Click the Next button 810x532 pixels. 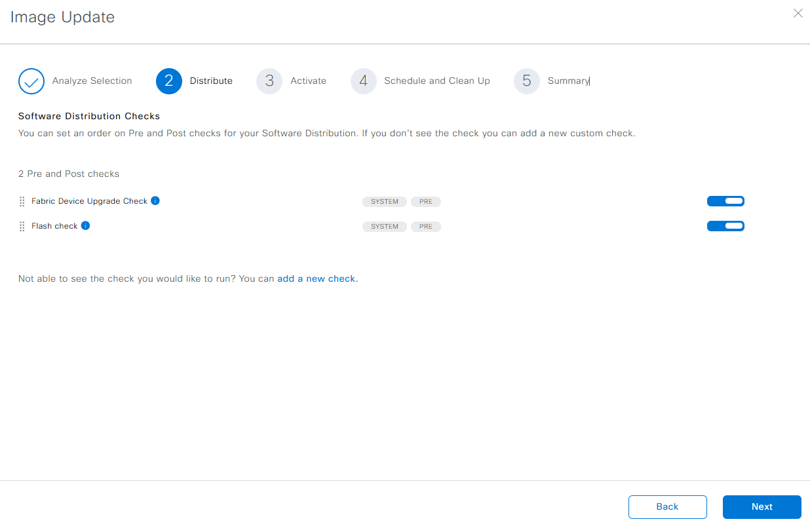[762, 506]
